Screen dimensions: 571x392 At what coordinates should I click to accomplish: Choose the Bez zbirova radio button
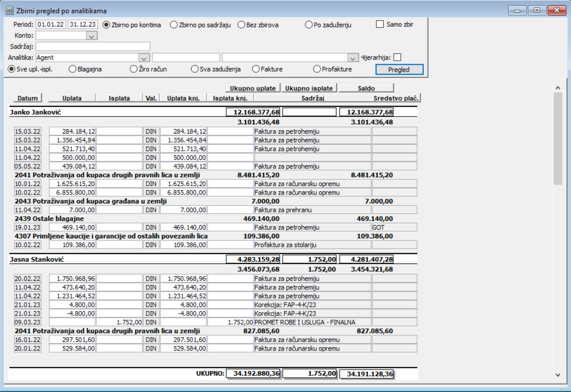tap(241, 25)
